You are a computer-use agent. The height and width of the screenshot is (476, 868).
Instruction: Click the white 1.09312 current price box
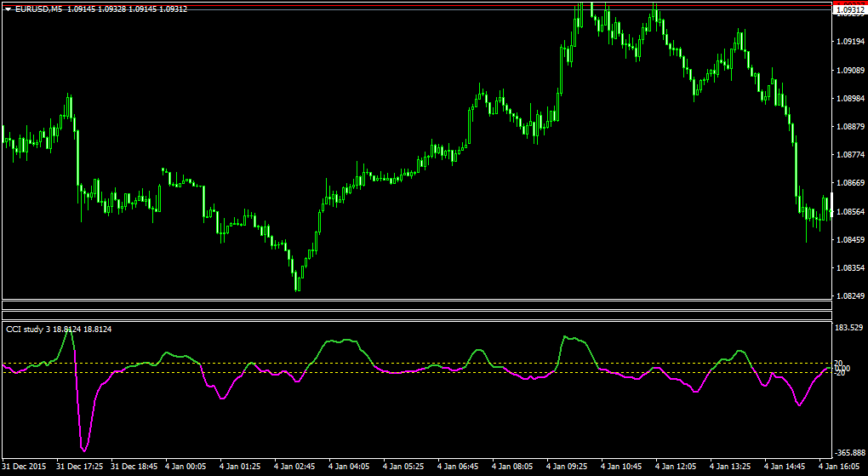pos(850,10)
